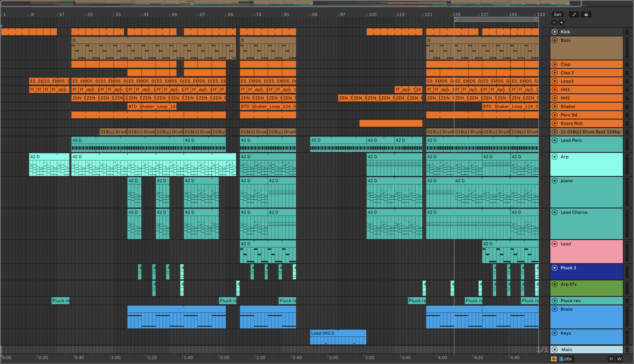Collapse the Bass track
Image resolution: width=634 pixels, height=364 pixels.
pos(555,40)
